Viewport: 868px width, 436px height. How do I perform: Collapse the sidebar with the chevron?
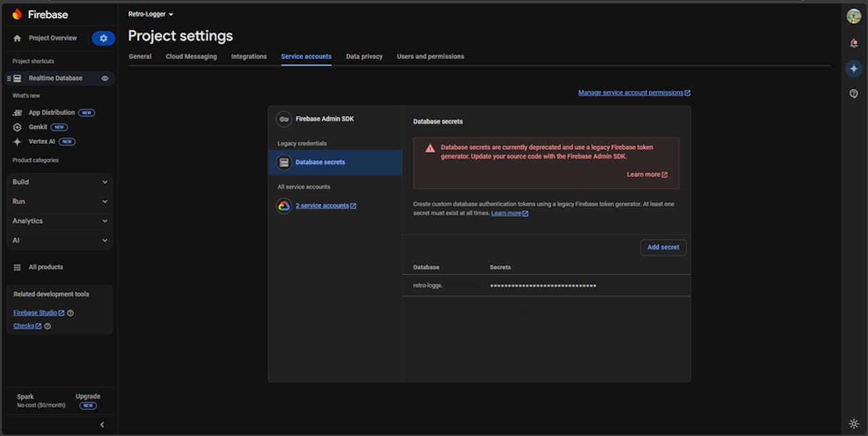[102, 424]
